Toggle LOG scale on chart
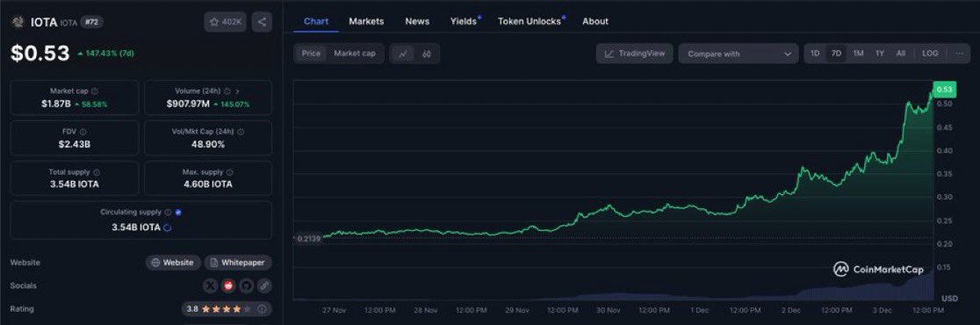The height and width of the screenshot is (325, 980). [930, 54]
